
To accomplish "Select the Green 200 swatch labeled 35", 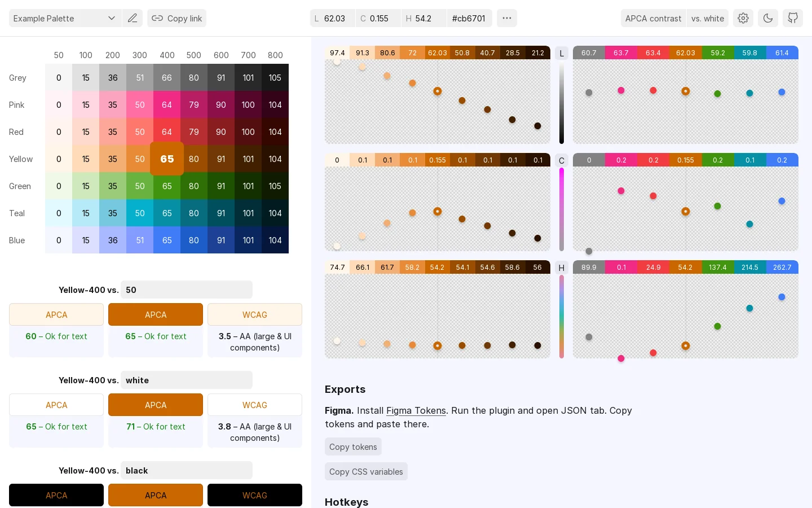I will [x=113, y=186].
